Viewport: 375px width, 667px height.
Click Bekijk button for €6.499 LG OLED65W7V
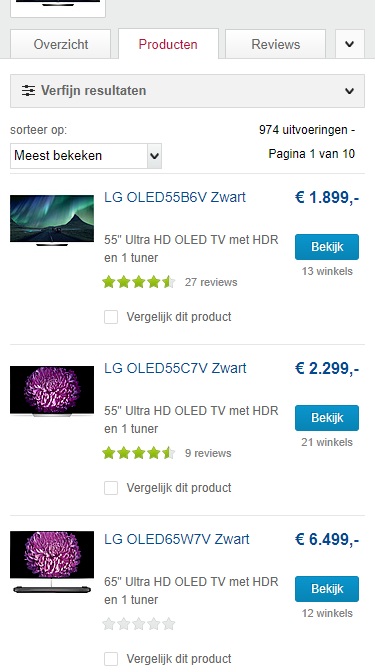coord(327,589)
